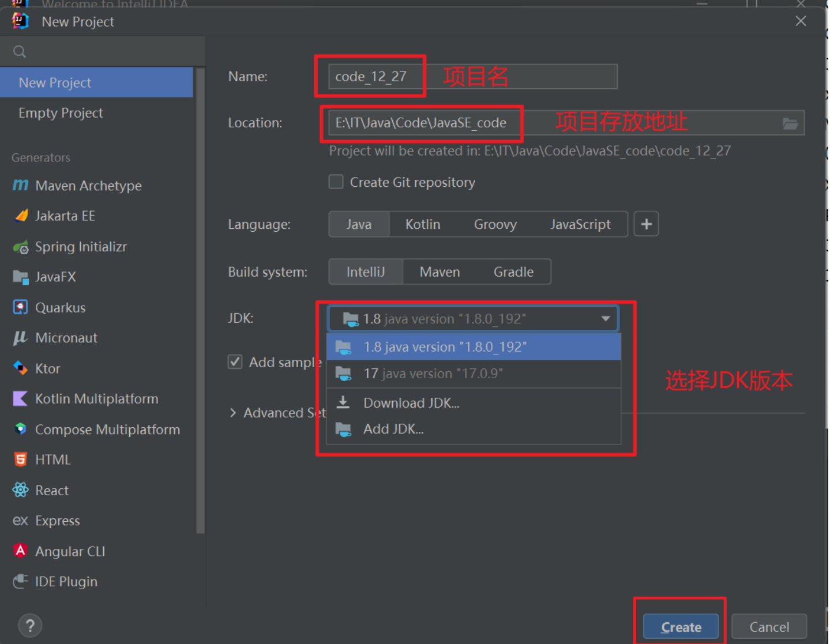Screen dimensions: 830x644
Task: Click the Create button
Action: coord(681,627)
